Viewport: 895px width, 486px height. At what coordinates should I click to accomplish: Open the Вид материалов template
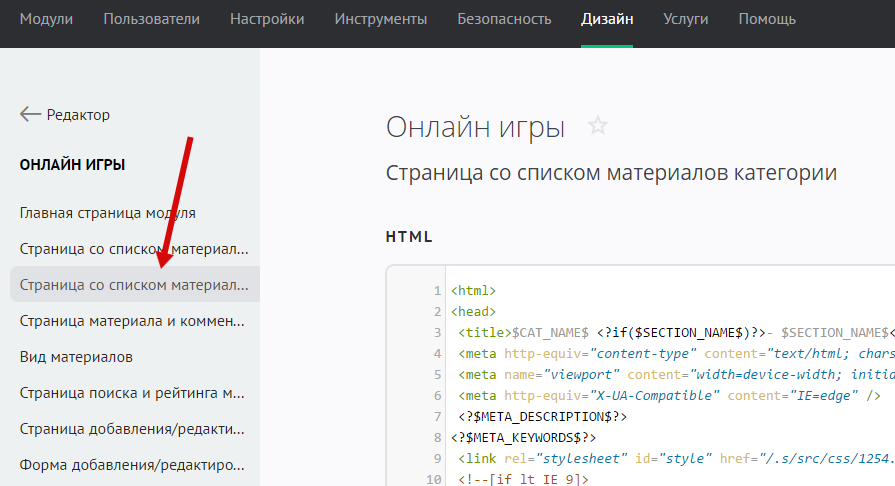click(x=76, y=357)
